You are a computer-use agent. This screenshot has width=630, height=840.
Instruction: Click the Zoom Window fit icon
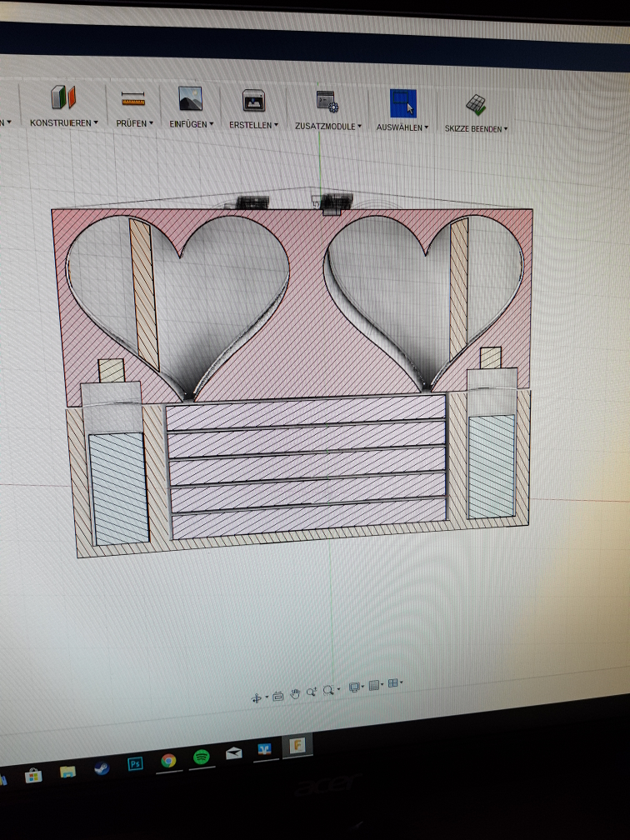328,690
